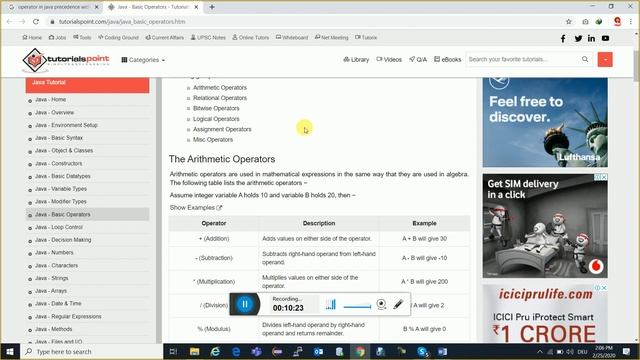Open Current Affairs link
Viewport: 640px width, 360px height.
(x=164, y=38)
